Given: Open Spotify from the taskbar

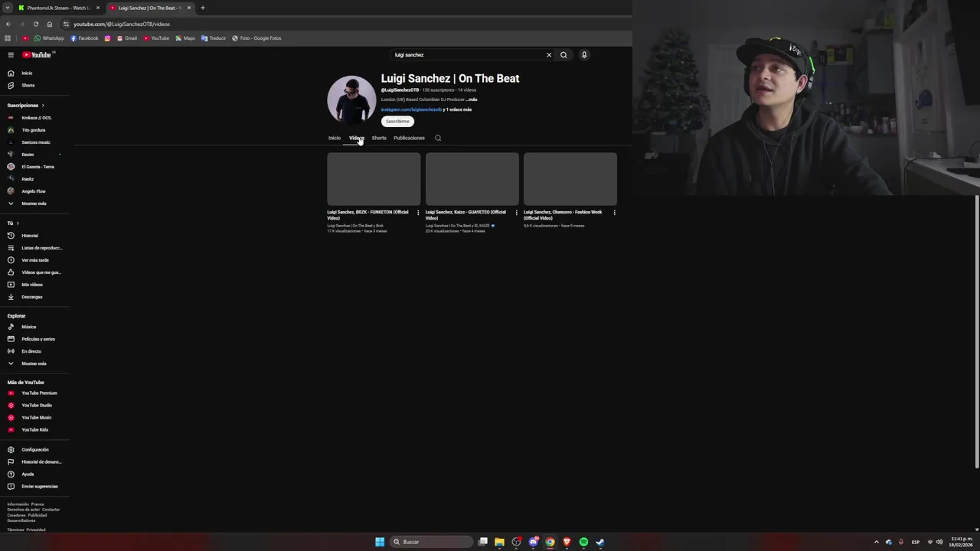Looking at the screenshot, I should pyautogui.click(x=583, y=542).
